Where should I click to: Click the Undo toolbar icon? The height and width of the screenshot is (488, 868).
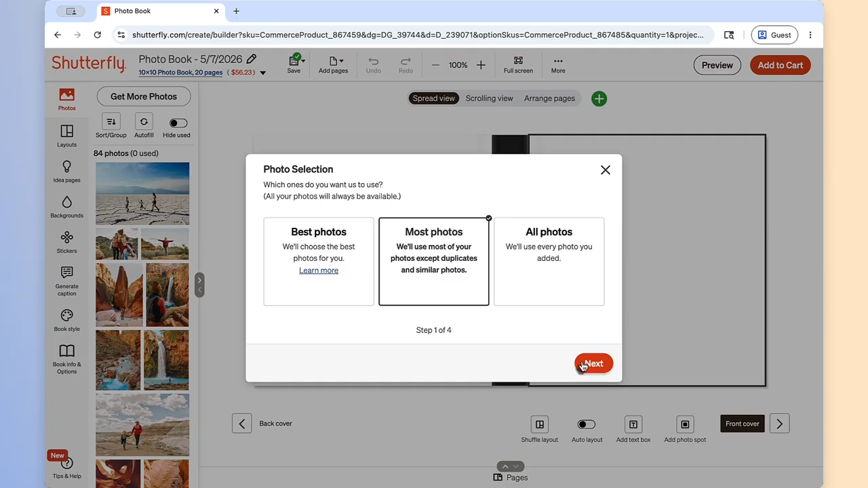pyautogui.click(x=373, y=65)
